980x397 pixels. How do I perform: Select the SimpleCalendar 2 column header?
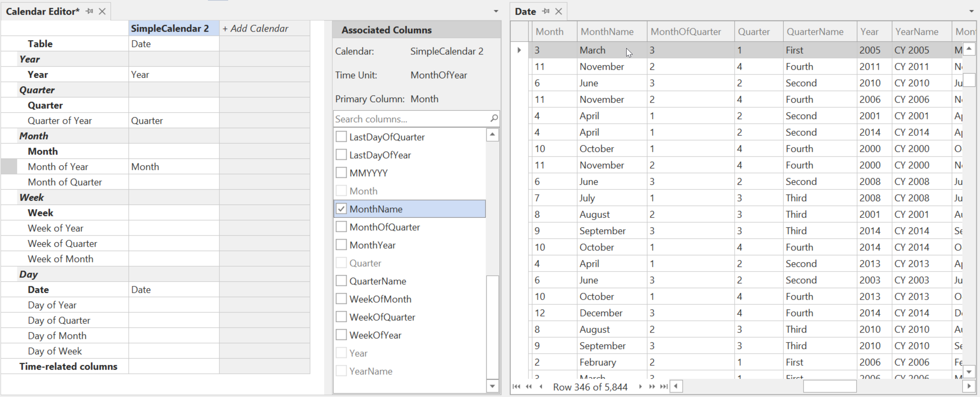click(x=170, y=28)
